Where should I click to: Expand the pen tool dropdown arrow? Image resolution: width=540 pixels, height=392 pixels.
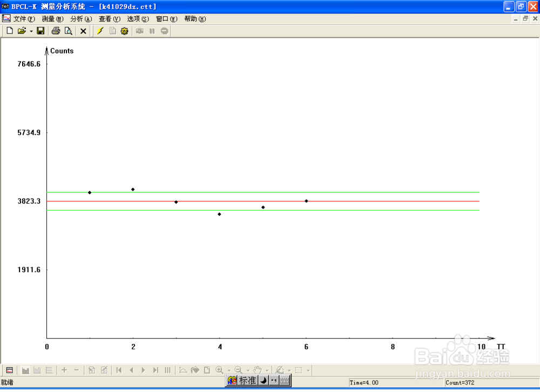(x=289, y=371)
